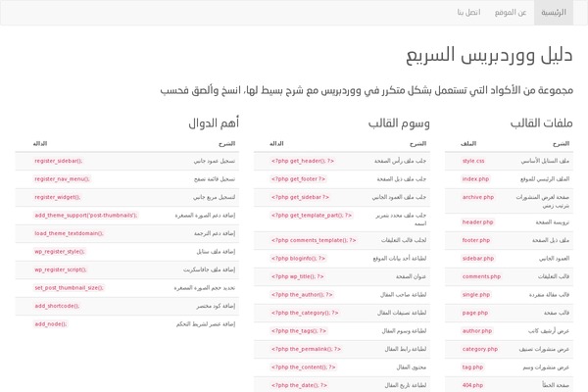Click the description لطباعة رابط المقال
This screenshot has width=588, height=392.
click(x=406, y=349)
